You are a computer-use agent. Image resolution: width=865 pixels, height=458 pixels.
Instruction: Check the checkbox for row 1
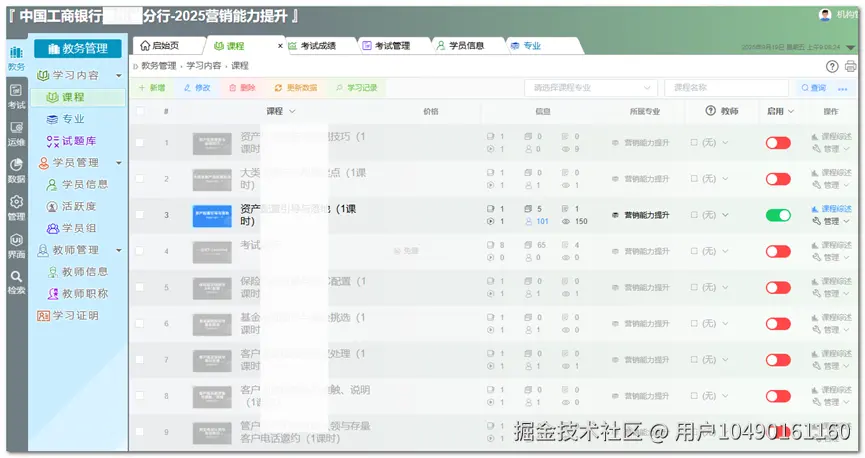coord(140,143)
